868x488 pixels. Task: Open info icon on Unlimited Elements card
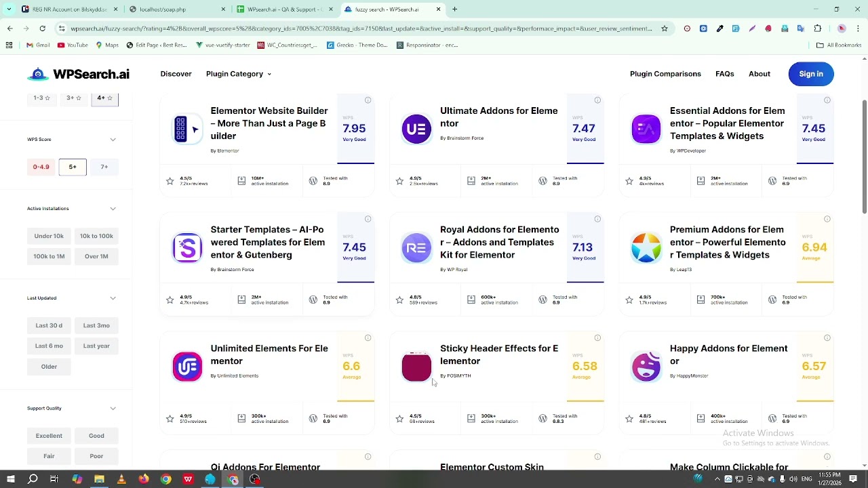click(x=368, y=338)
